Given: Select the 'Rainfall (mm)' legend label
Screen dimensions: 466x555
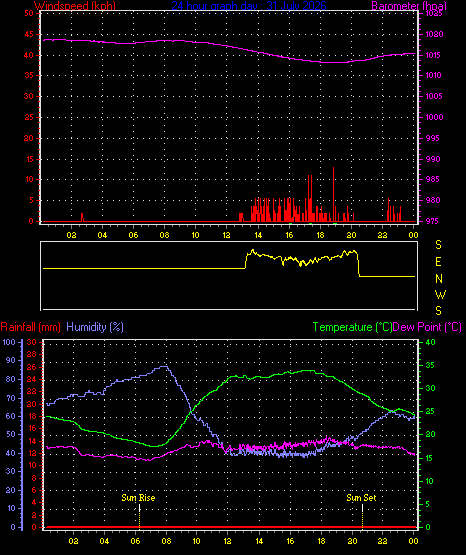Looking at the screenshot, I should tap(31, 327).
